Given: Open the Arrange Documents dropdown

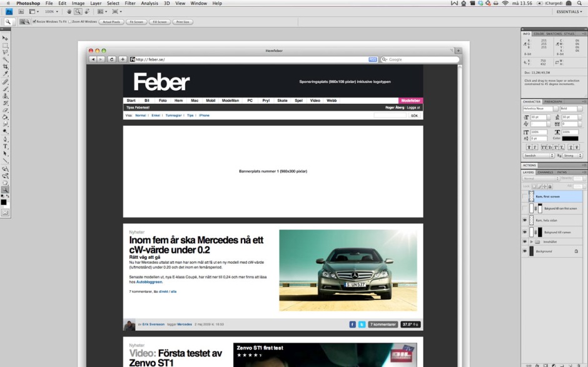Looking at the screenshot, I should [x=102, y=12].
